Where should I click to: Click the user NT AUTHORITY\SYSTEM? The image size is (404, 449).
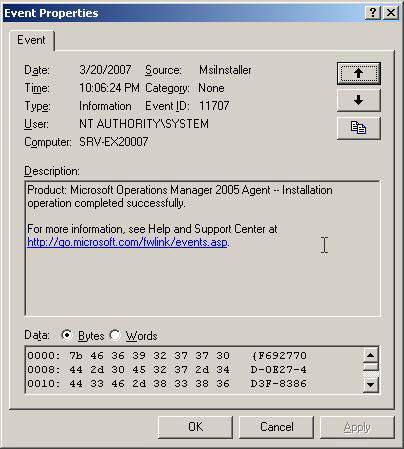(x=144, y=124)
